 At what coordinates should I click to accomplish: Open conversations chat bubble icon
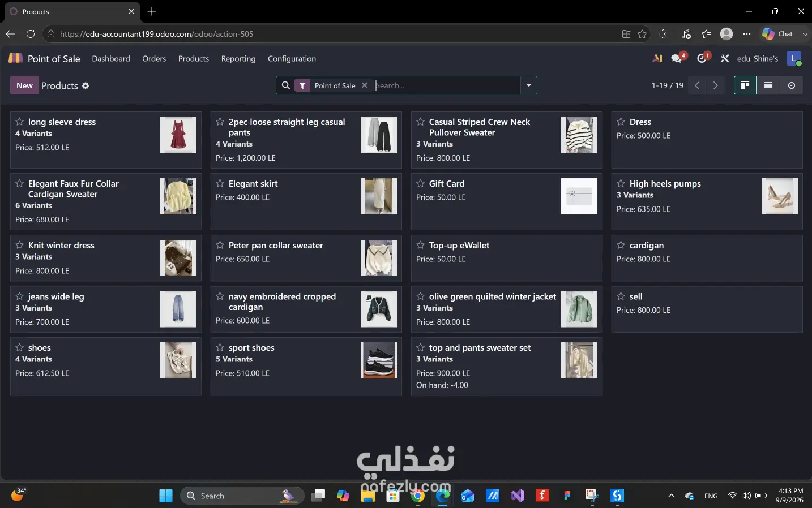(x=677, y=58)
